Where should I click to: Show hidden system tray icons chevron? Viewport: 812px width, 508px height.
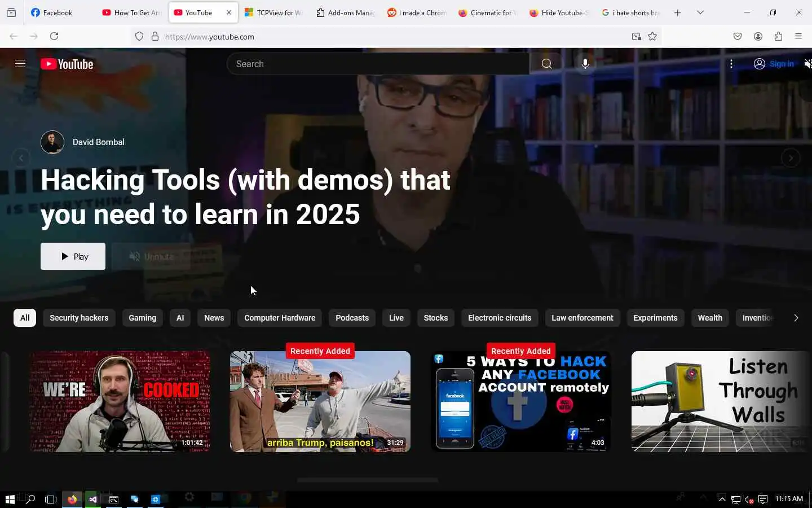click(x=722, y=499)
